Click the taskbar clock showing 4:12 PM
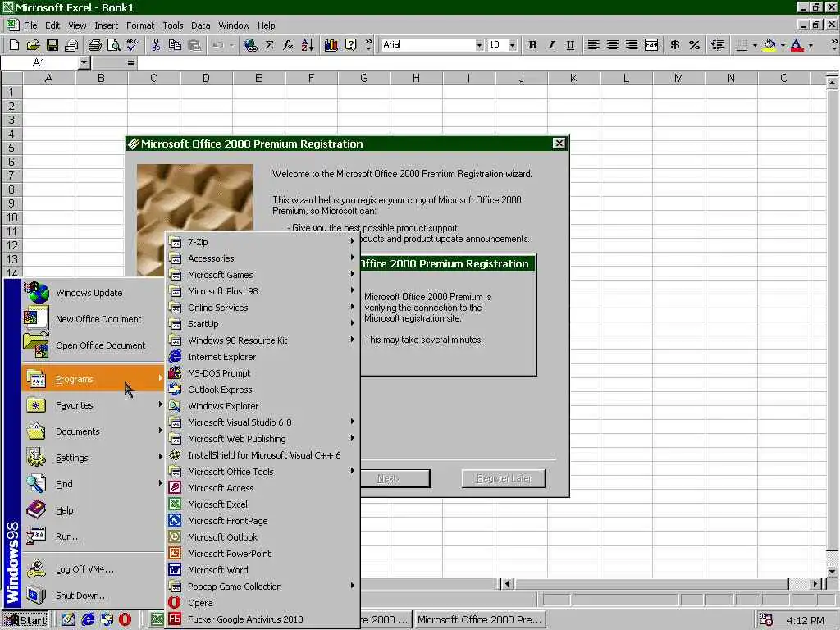Screen dimensions: 840x630 (x=806, y=620)
